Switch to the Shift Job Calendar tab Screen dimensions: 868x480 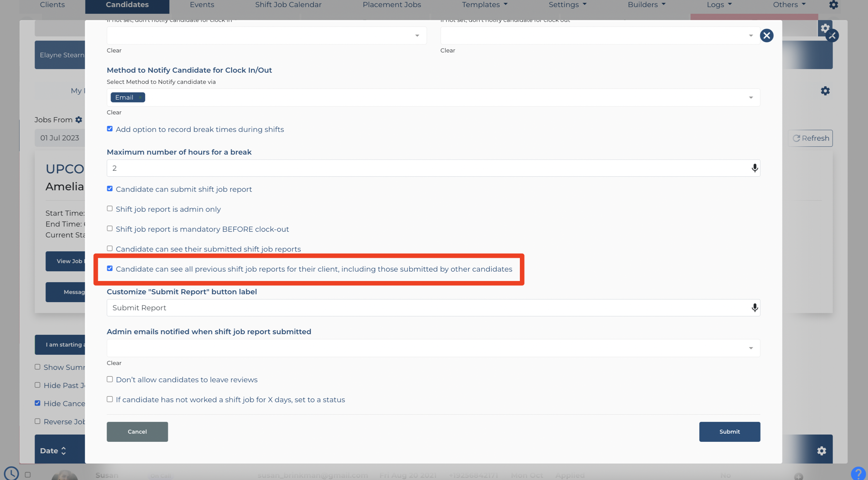point(288,5)
